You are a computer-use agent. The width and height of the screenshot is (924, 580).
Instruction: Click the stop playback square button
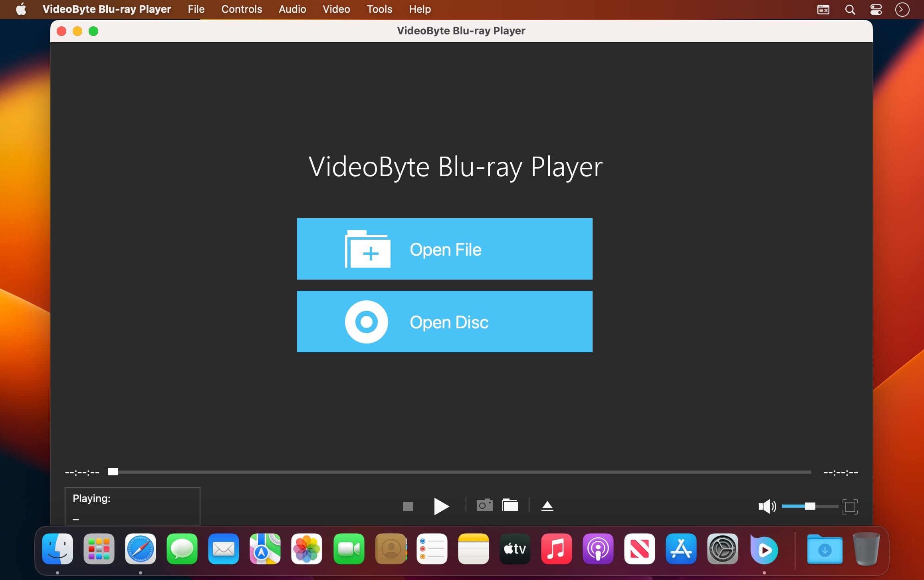tap(408, 507)
